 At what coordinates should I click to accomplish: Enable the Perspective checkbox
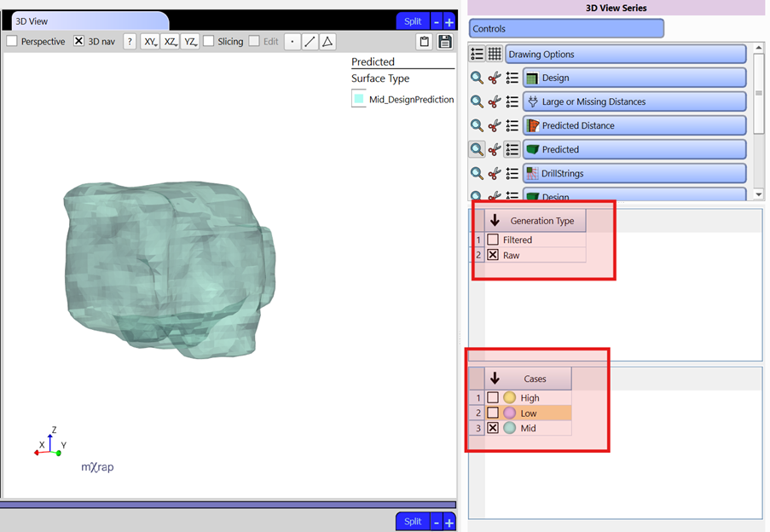coord(12,41)
